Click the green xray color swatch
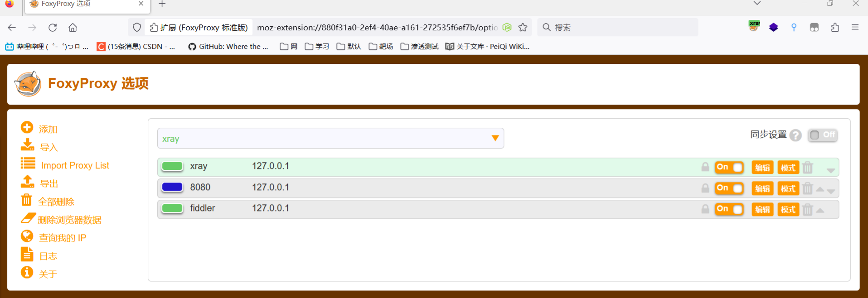Viewport: 868px width, 298px height. pyautogui.click(x=172, y=166)
